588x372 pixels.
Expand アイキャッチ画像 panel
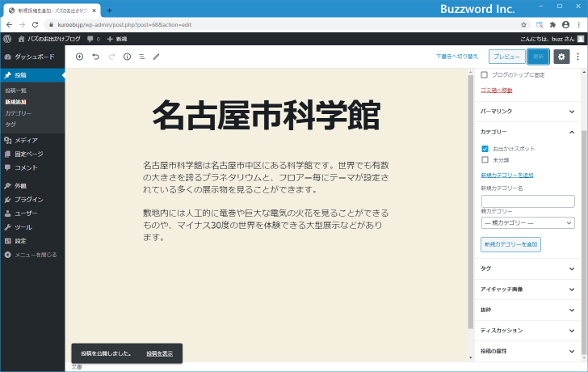[527, 290]
